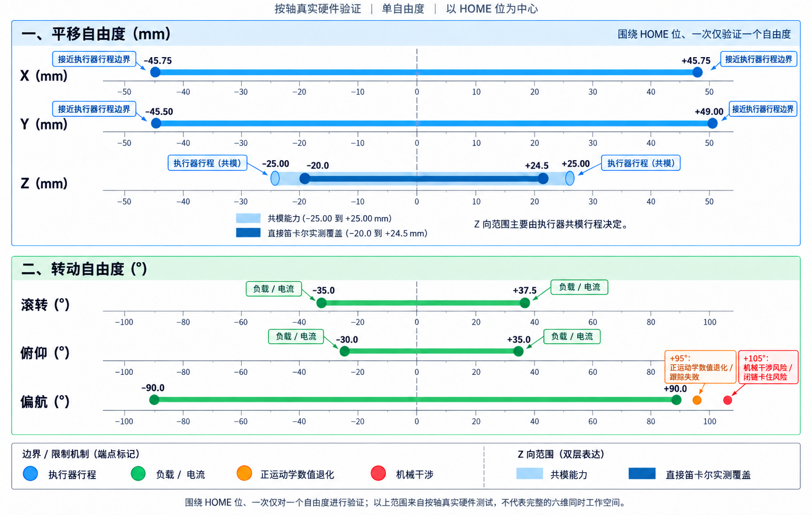The width and height of the screenshot is (812, 515).
Task: Click the 直接笛卡尔实测覆盖 (−20.0 到 +24.5 mm) swatch
Action: pyautogui.click(x=248, y=233)
